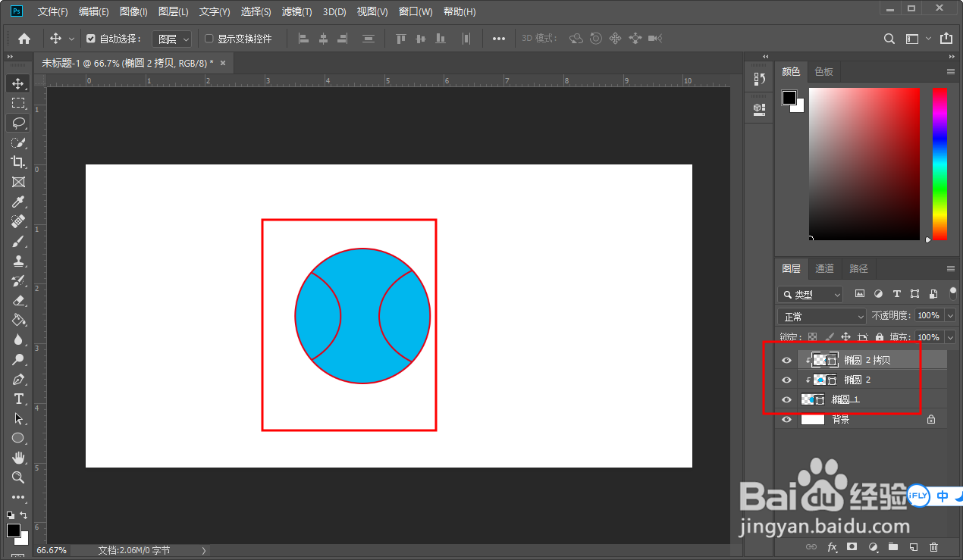Select the History Brush tool
This screenshot has width=963, height=560.
(18, 280)
